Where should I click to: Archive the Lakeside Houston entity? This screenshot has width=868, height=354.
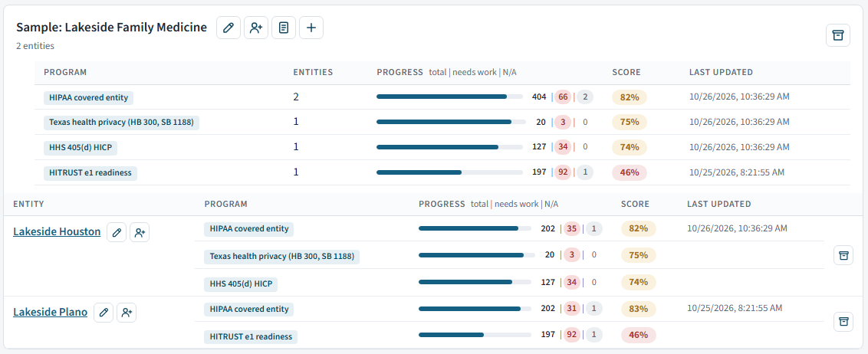pos(843,255)
